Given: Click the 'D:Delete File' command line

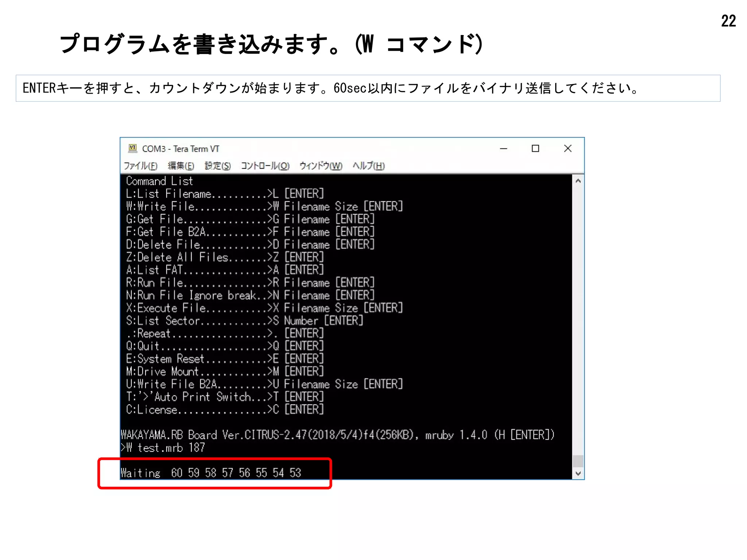Looking at the screenshot, I should [250, 245].
